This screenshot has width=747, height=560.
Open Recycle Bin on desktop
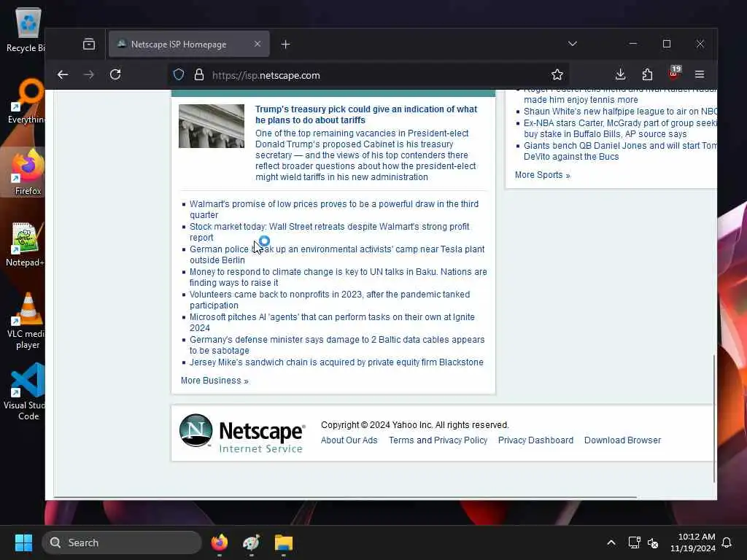(26, 30)
